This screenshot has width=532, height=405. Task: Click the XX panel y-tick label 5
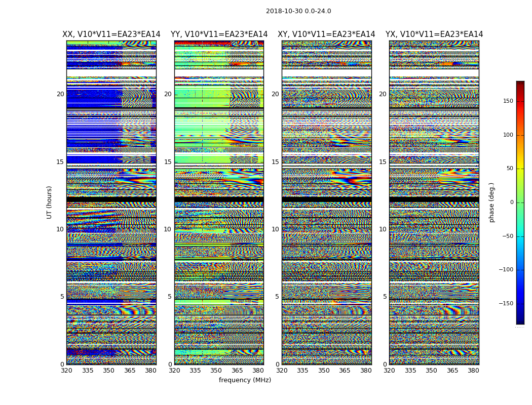click(62, 297)
